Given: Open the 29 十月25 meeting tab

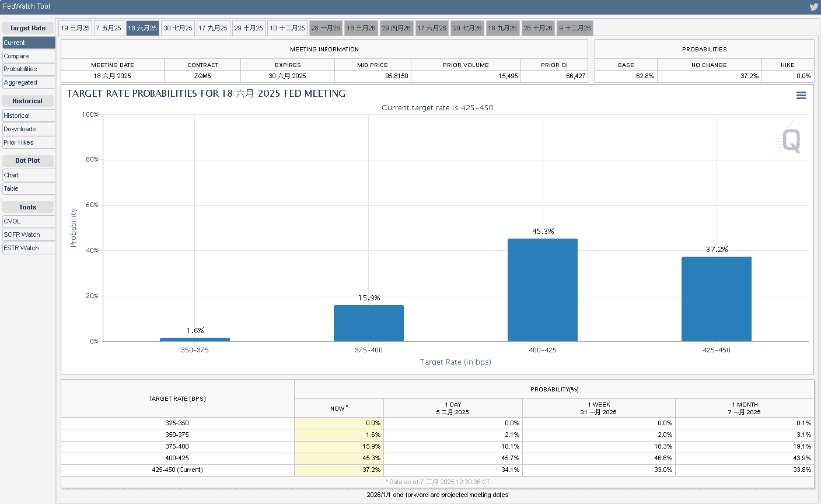Looking at the screenshot, I should 249,28.
